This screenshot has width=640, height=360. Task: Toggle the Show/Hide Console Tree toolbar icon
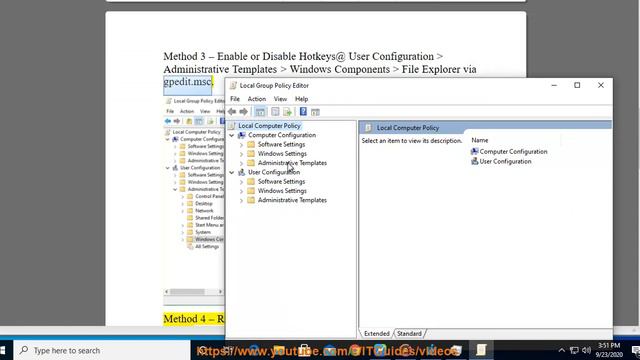[x=260, y=112]
